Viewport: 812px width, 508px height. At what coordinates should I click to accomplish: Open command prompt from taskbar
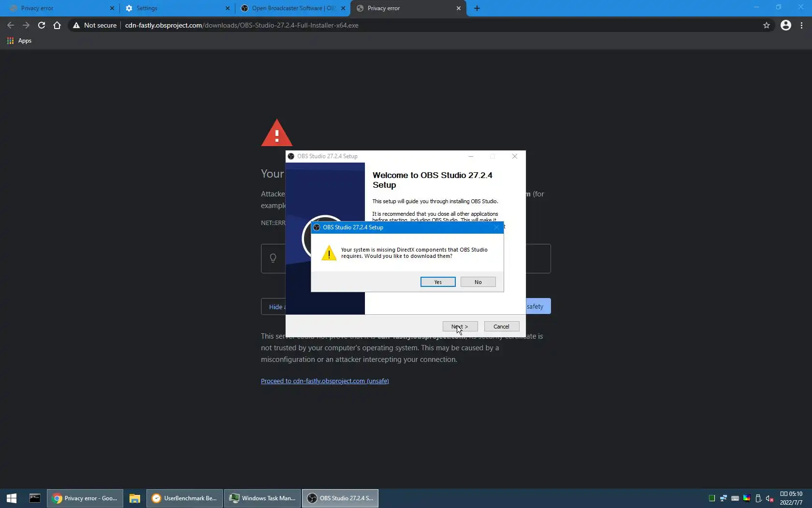pyautogui.click(x=35, y=498)
